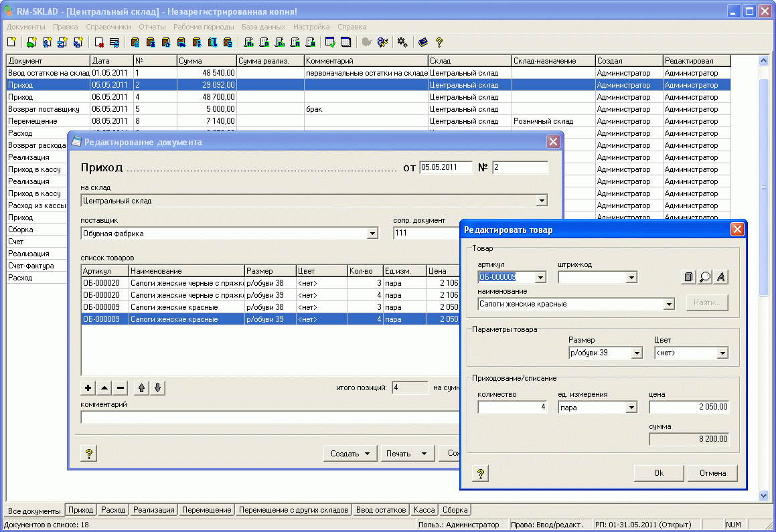776x532 pixels.
Task: Open the Отчеты menu
Action: [152, 27]
